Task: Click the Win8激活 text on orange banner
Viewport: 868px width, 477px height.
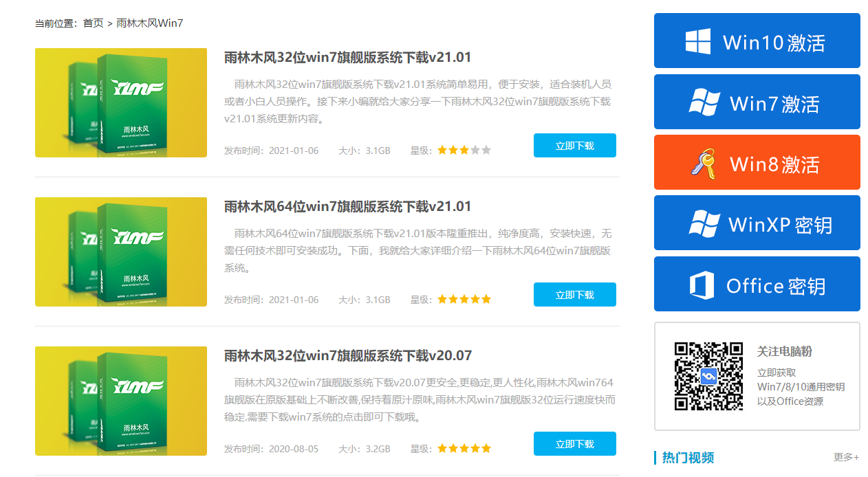Action: (x=774, y=164)
